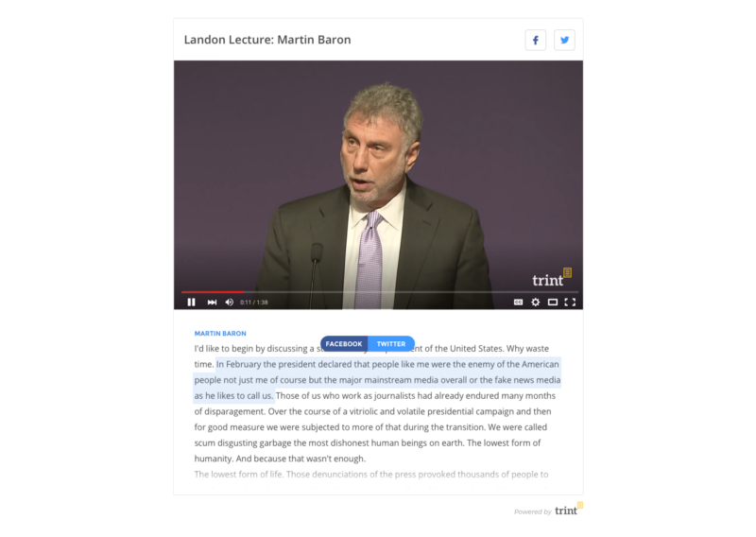Skip to next video
The height and width of the screenshot is (537, 756).
pyautogui.click(x=212, y=302)
